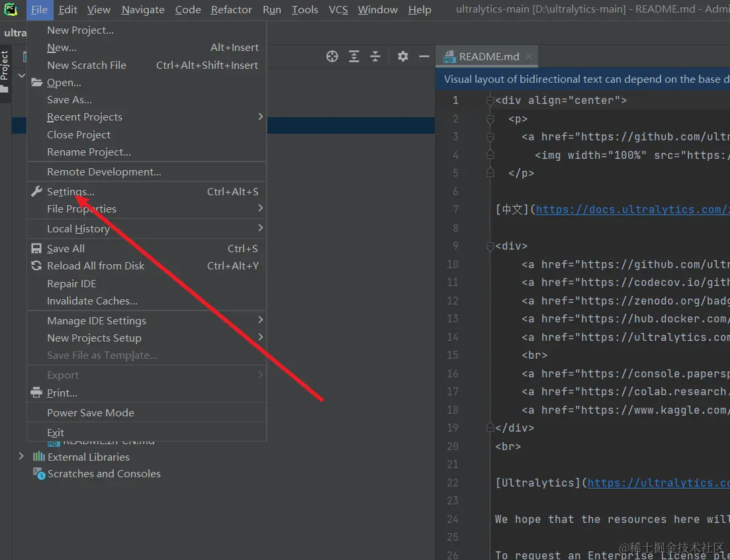
Task: Expand File Properties submenu
Action: pyautogui.click(x=147, y=209)
